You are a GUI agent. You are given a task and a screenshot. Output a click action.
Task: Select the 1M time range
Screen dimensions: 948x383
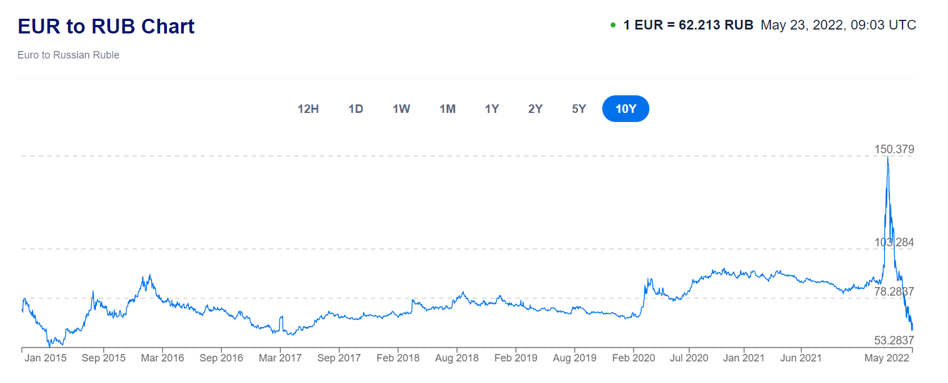(447, 110)
